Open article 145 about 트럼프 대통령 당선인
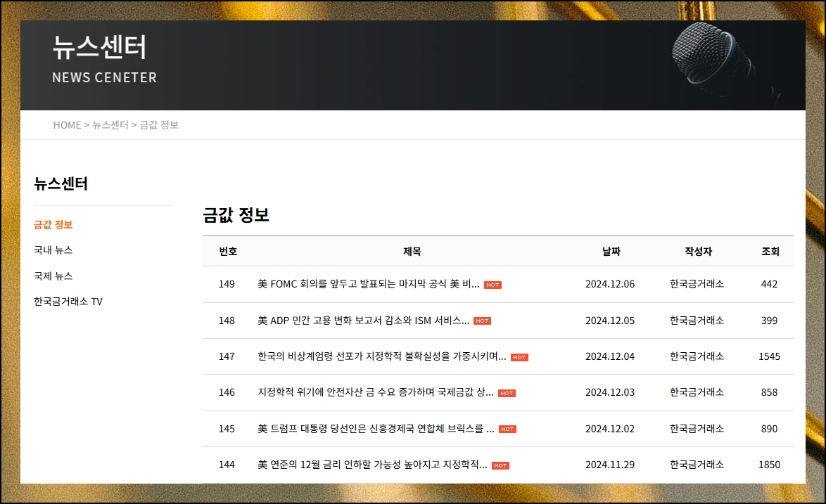826x504 pixels. coord(376,429)
